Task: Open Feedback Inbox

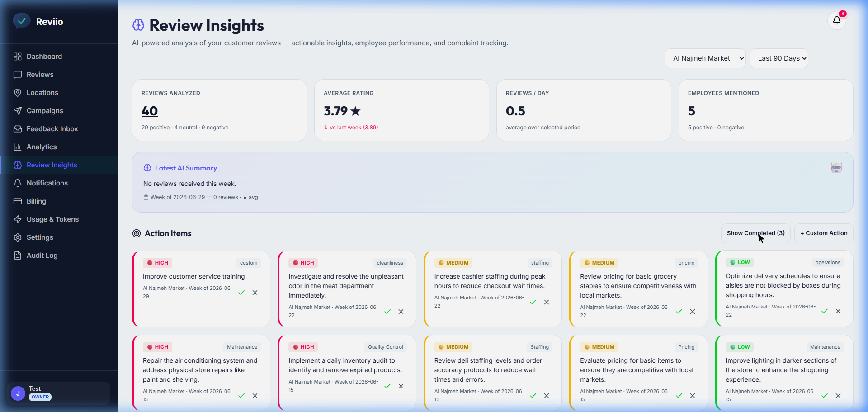Action: click(x=59, y=129)
